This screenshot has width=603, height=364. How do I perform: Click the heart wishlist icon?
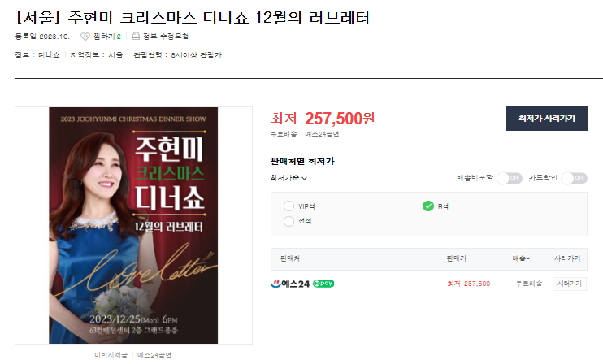point(85,37)
